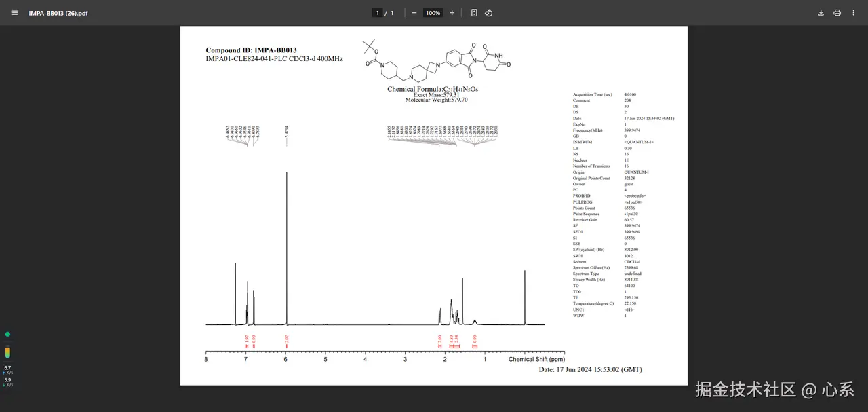
Task: Click the 60.57 receiver gain value
Action: click(629, 220)
